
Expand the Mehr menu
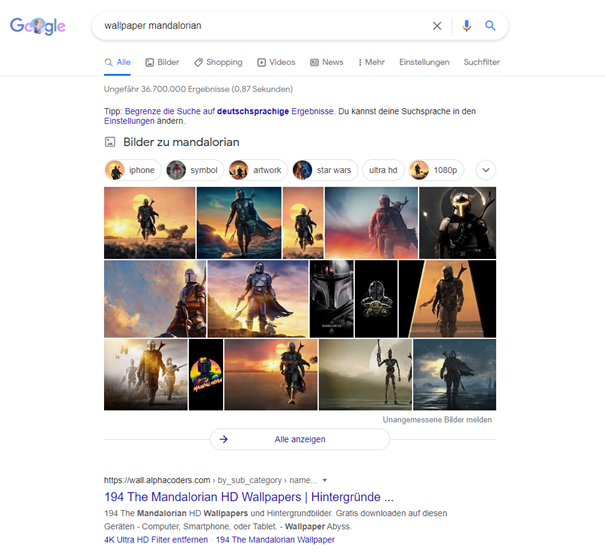(x=371, y=62)
